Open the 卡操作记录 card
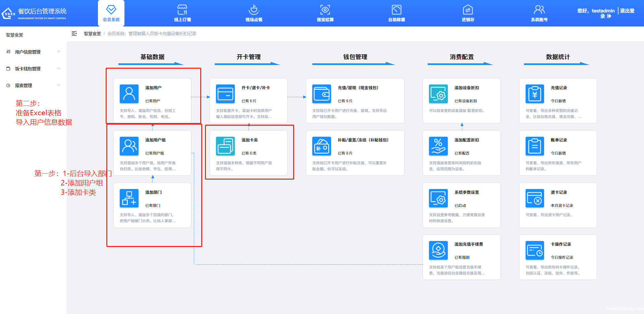This screenshot has width=644, height=314. coord(558,257)
